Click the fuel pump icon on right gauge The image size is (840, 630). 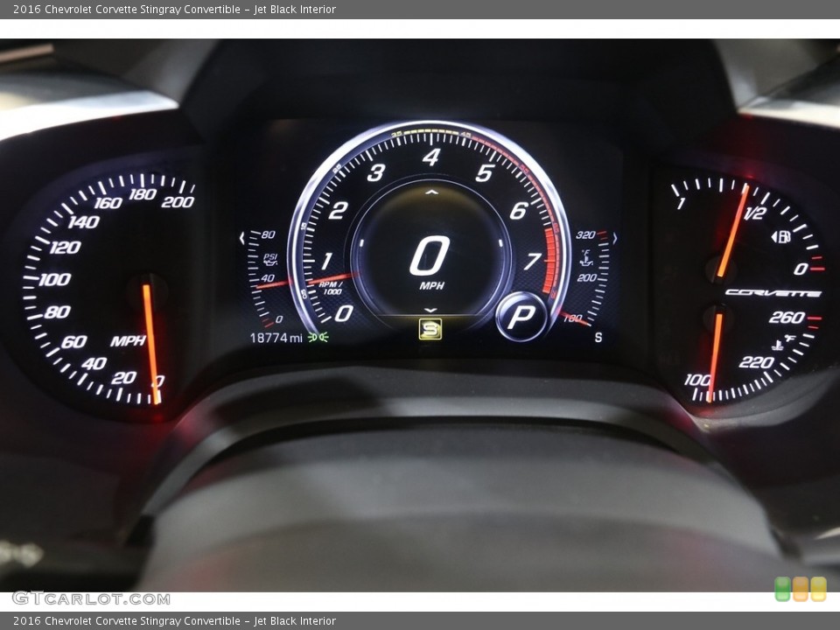pyautogui.click(x=781, y=236)
